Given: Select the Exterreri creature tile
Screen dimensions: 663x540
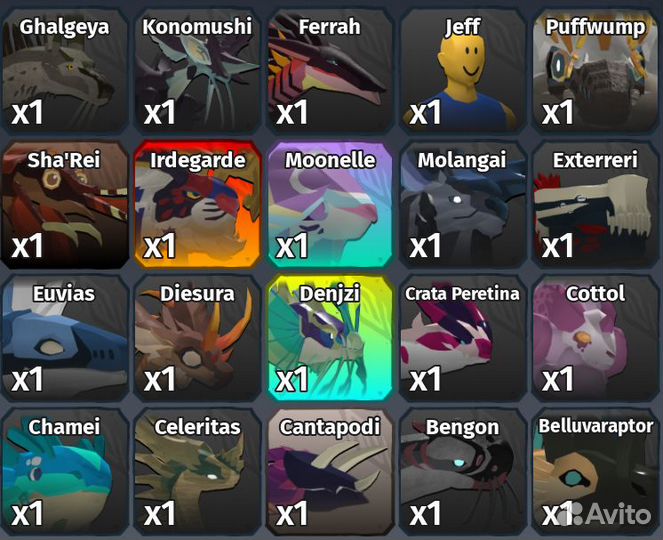Looking at the screenshot, I should pos(595,205).
